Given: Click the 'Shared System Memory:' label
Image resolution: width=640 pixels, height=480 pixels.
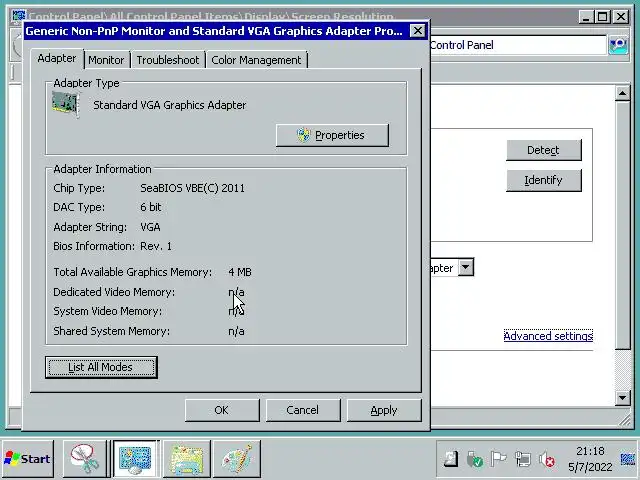Looking at the screenshot, I should click(x=111, y=331).
